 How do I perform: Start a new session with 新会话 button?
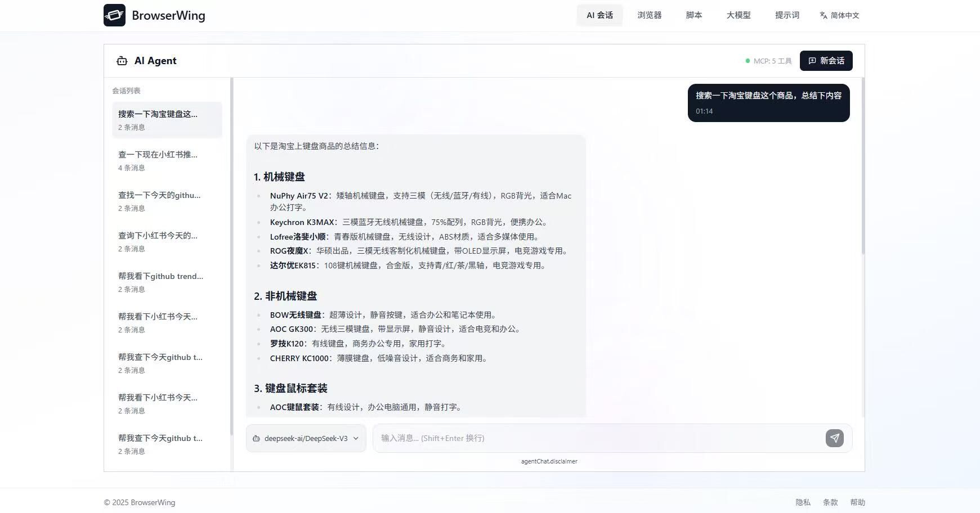[x=826, y=61]
